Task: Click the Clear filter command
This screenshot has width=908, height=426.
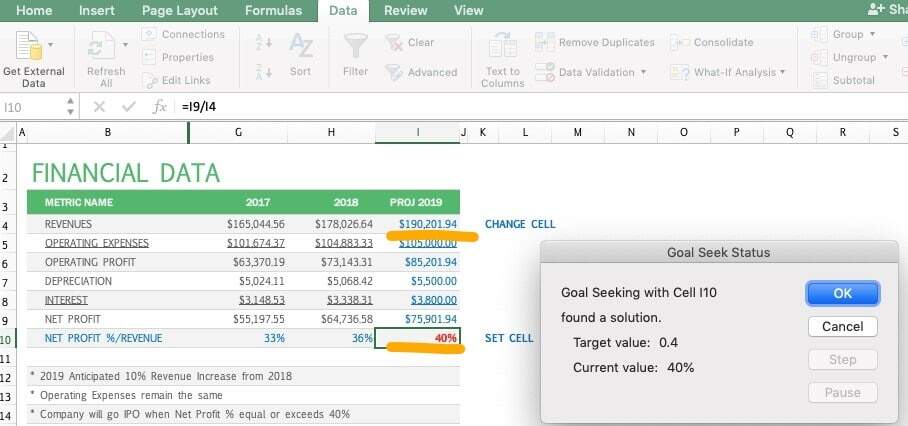Action: coord(410,42)
